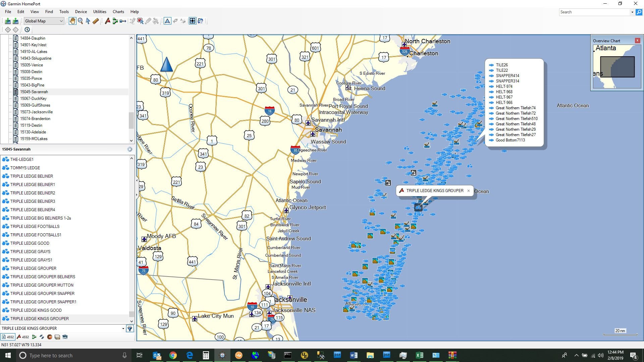
Task: Click TILE26 in the popup list
Action: click(x=502, y=65)
